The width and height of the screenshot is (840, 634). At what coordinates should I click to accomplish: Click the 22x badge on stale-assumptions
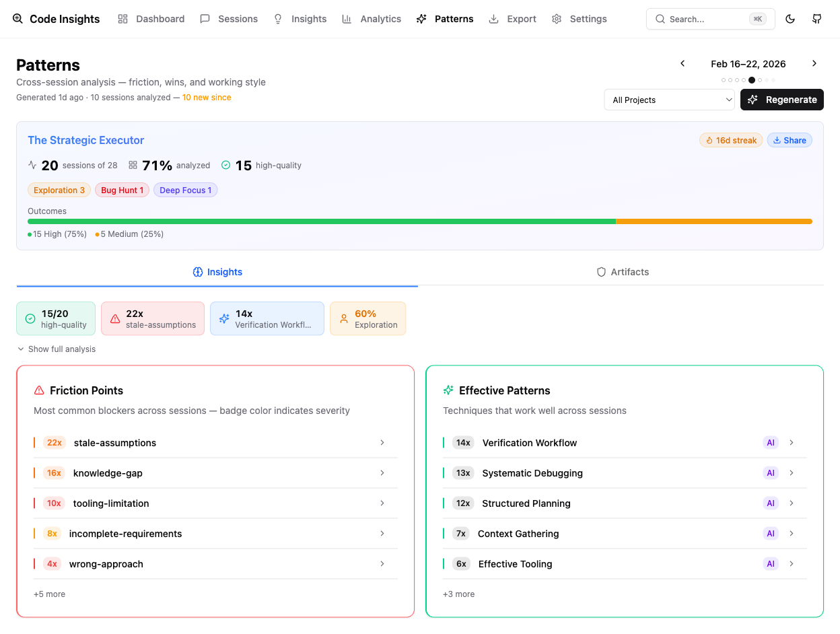click(x=55, y=442)
